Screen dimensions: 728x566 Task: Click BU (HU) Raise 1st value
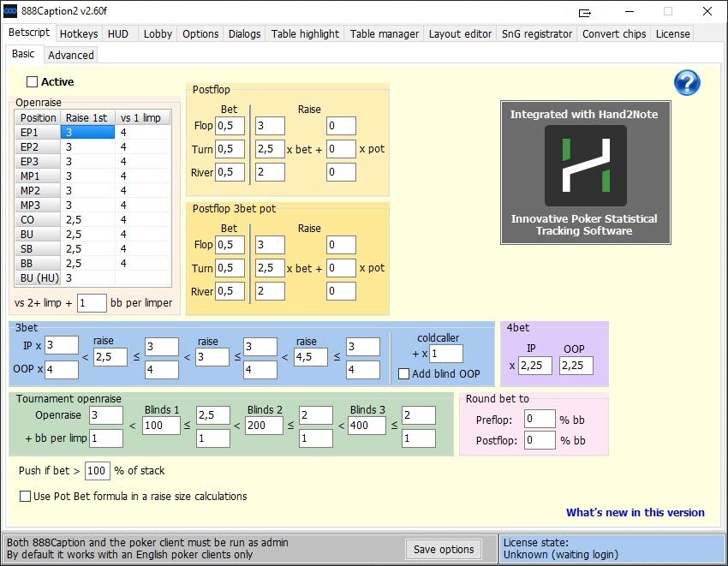[x=87, y=278]
